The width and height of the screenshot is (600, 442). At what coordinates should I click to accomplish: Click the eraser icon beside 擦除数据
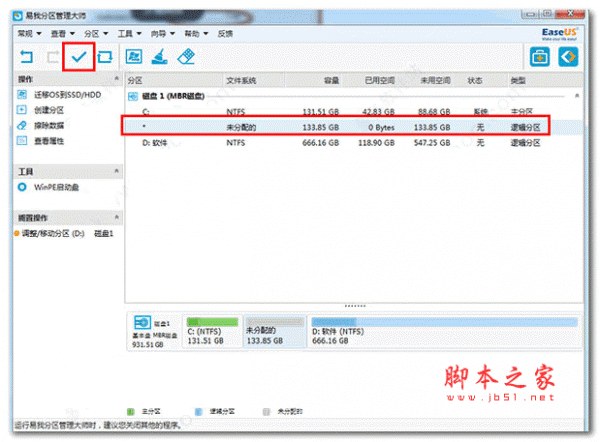point(22,126)
